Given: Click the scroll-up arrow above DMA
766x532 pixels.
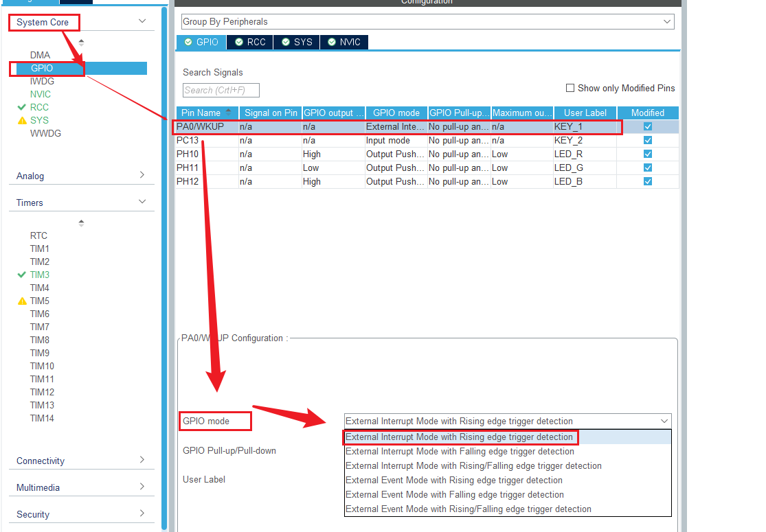Looking at the screenshot, I should tap(81, 41).
